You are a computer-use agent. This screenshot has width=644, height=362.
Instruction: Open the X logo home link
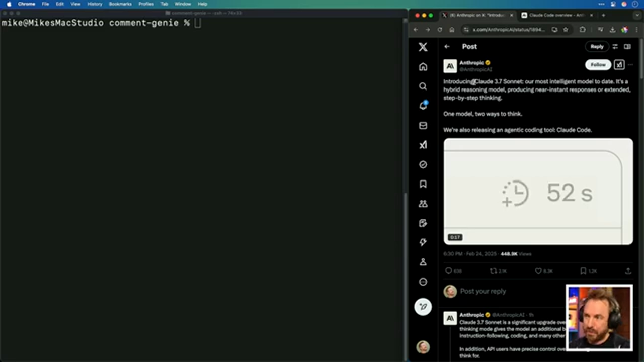coord(423,47)
